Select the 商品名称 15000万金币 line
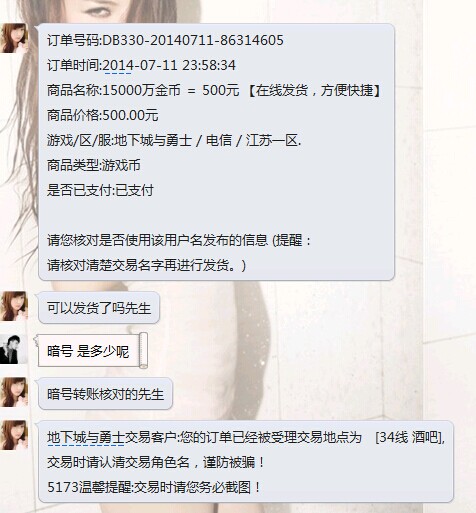 click(x=214, y=90)
